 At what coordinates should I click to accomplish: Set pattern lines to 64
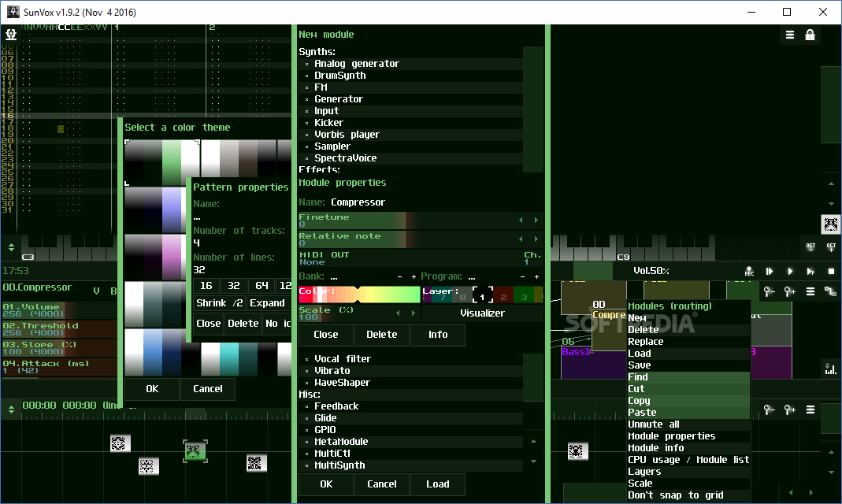point(262,286)
